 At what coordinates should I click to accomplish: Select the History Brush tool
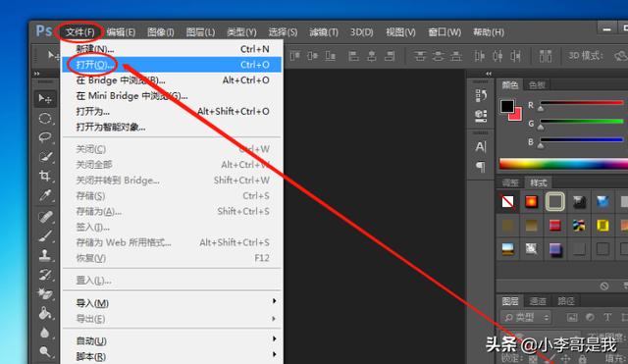45,275
